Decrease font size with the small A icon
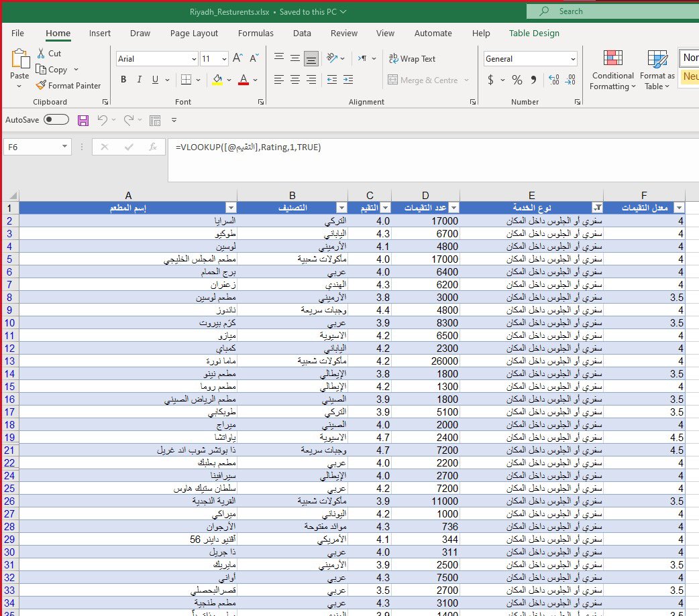Image resolution: width=699 pixels, height=616 pixels. pos(254,58)
